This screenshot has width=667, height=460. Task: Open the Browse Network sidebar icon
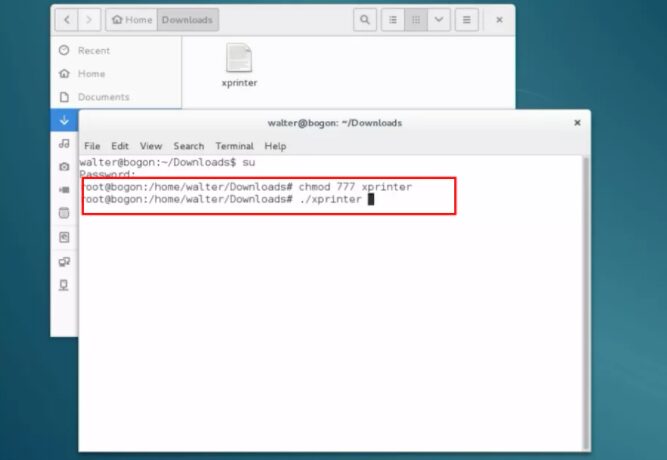[x=64, y=262]
